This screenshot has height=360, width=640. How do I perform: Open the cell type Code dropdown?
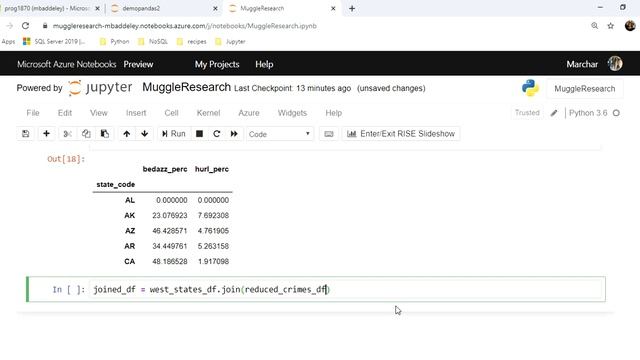click(x=280, y=134)
